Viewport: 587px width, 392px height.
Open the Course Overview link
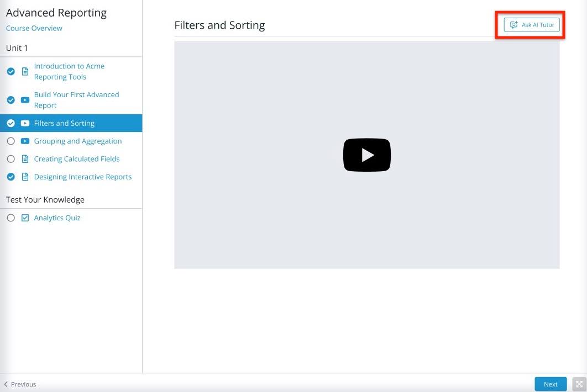pyautogui.click(x=34, y=28)
